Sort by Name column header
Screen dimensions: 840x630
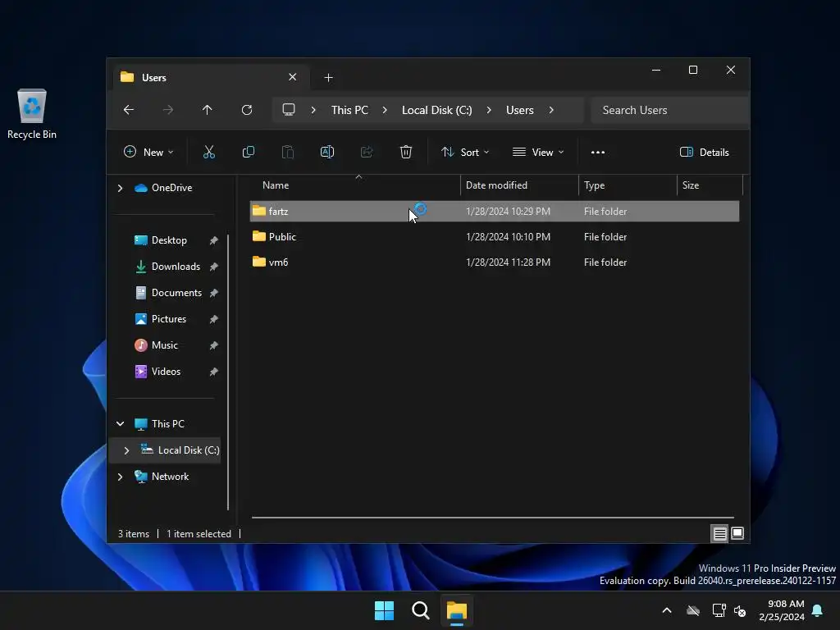click(354, 185)
